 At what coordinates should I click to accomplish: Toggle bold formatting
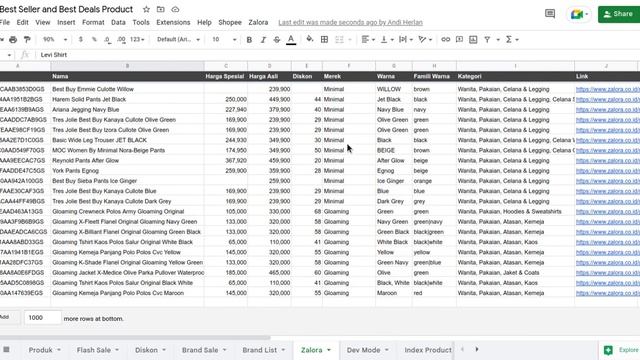pos(249,40)
